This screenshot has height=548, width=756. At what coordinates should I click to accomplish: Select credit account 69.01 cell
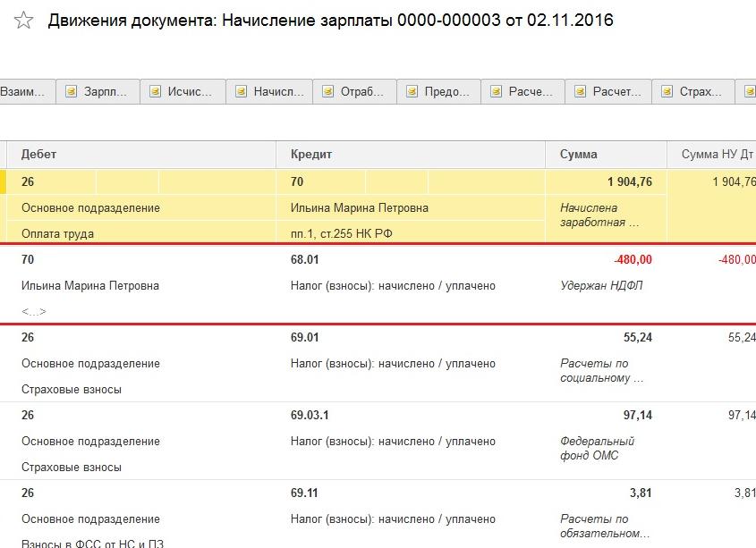(305, 337)
